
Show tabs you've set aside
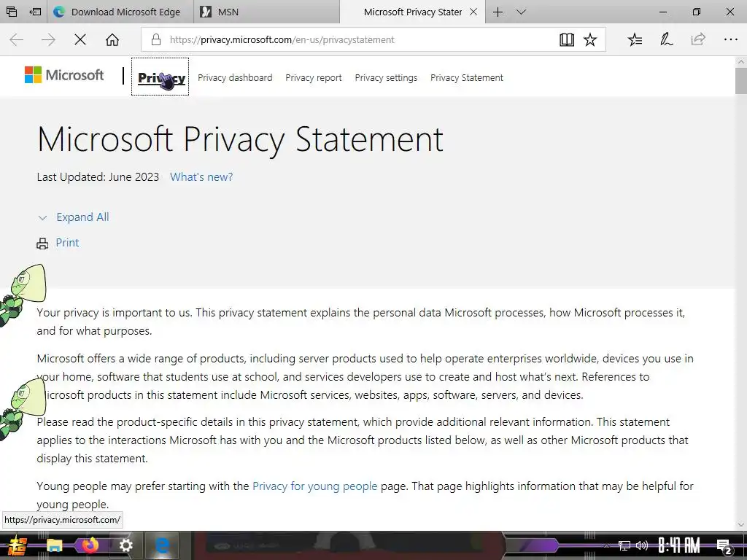(x=12, y=12)
